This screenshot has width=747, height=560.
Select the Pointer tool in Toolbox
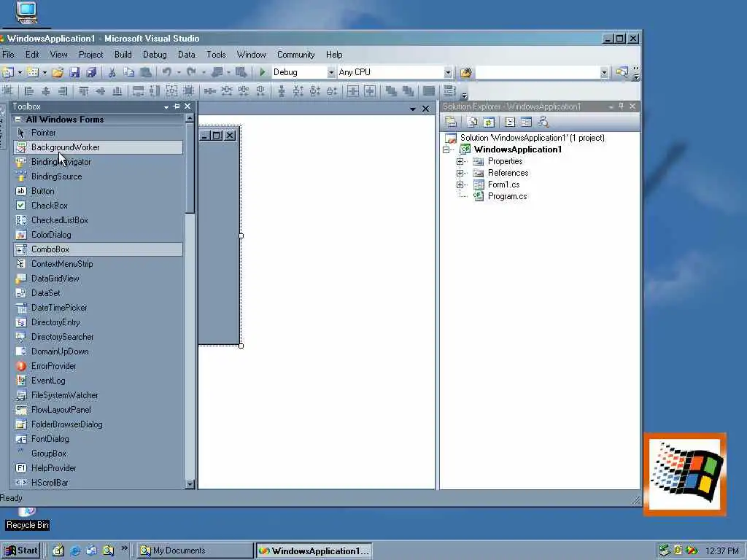(98, 133)
